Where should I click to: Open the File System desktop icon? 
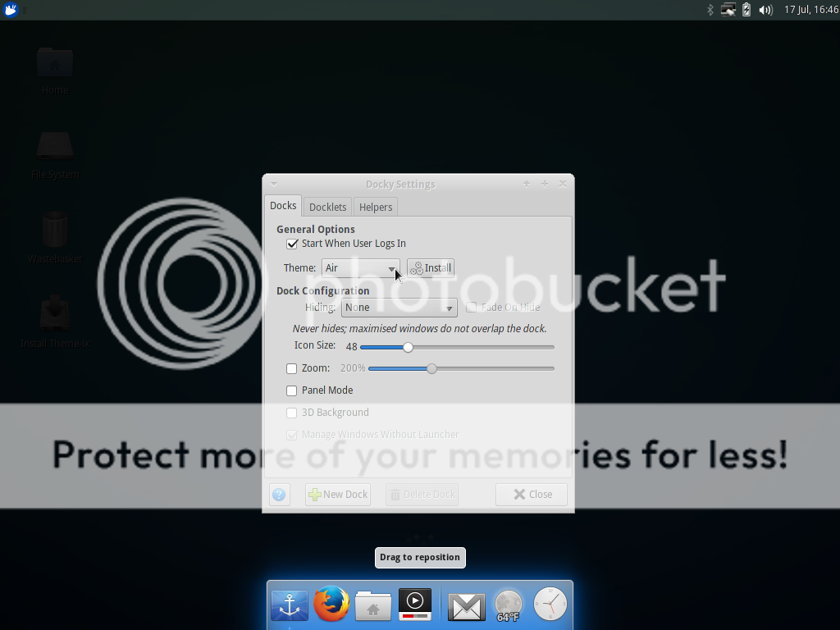click(x=55, y=156)
